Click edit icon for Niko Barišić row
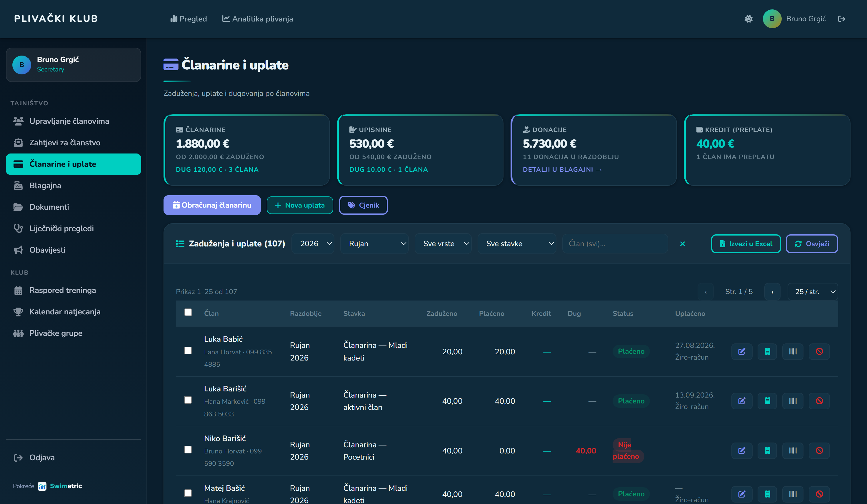The width and height of the screenshot is (867, 504). tap(742, 450)
